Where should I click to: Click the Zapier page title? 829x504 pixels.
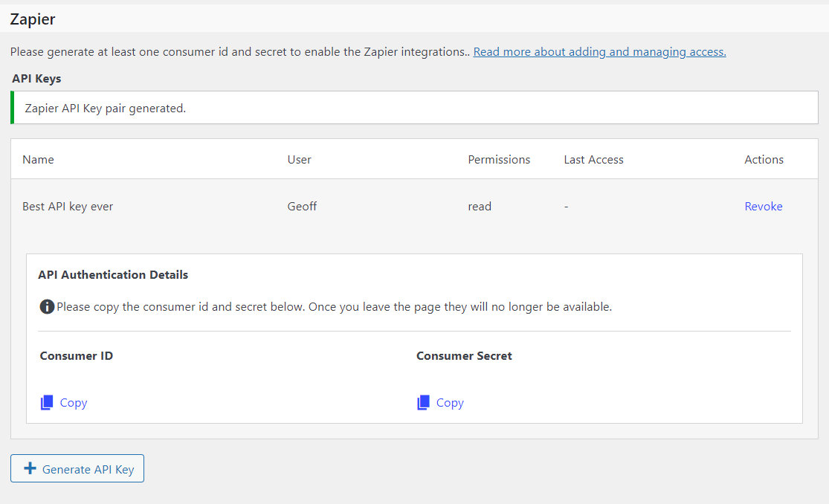(x=31, y=19)
